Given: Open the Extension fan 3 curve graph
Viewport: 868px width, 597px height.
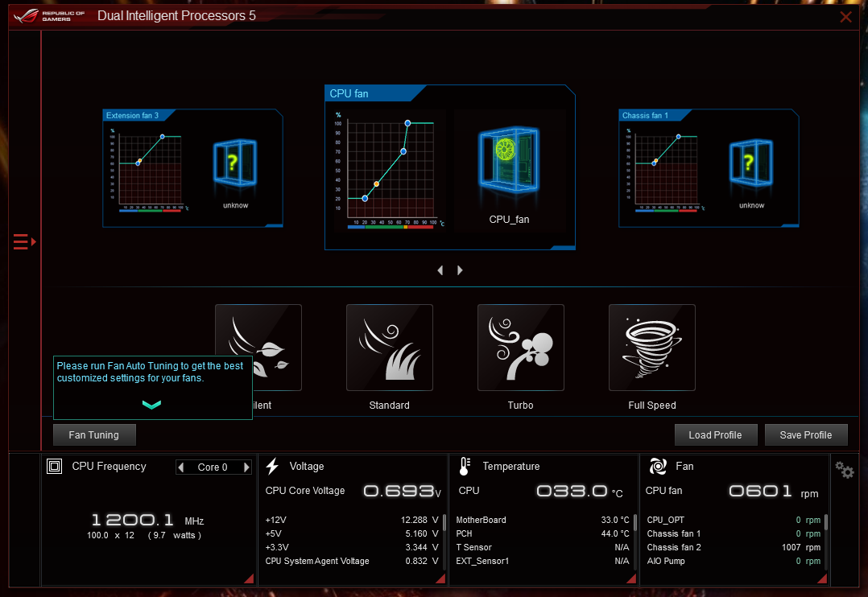Looking at the screenshot, I should point(150,169).
